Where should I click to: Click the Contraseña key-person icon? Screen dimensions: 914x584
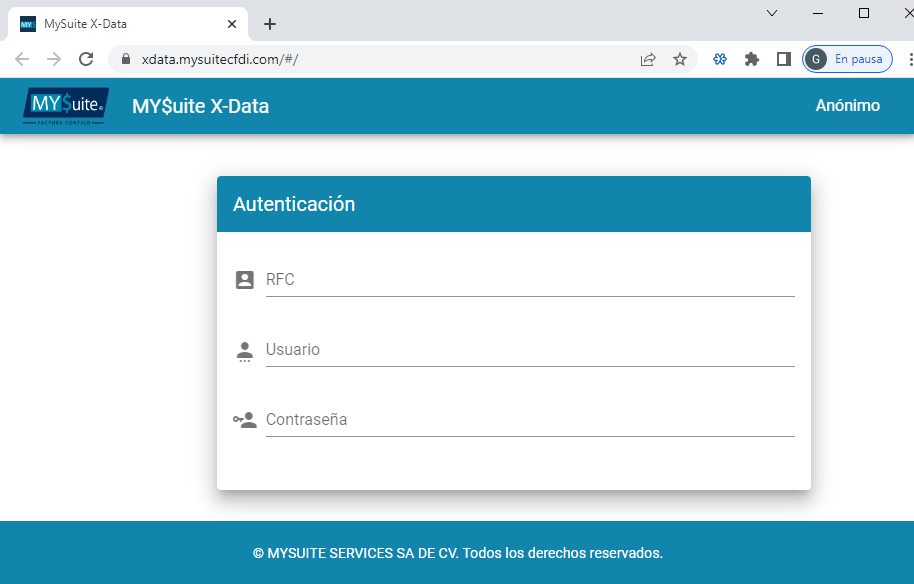[x=245, y=420]
